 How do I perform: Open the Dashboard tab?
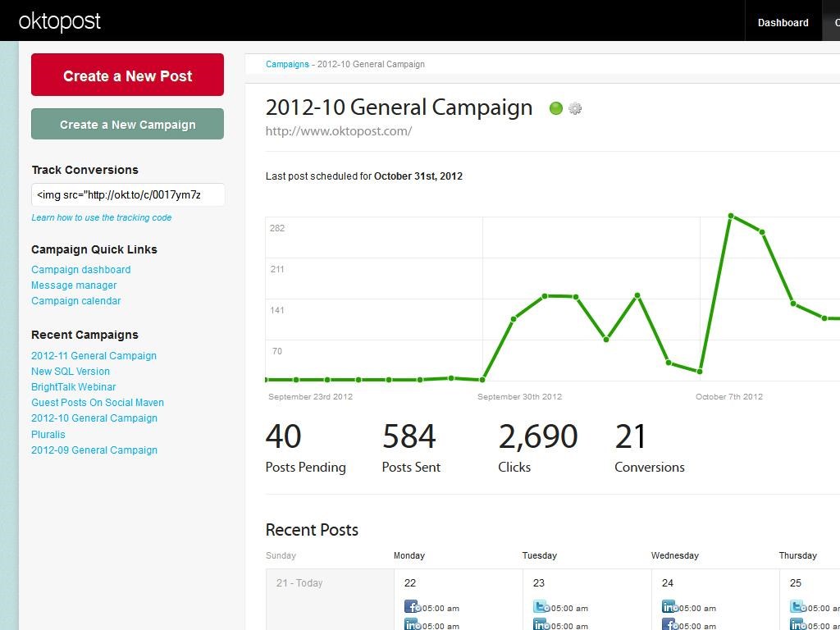[783, 22]
